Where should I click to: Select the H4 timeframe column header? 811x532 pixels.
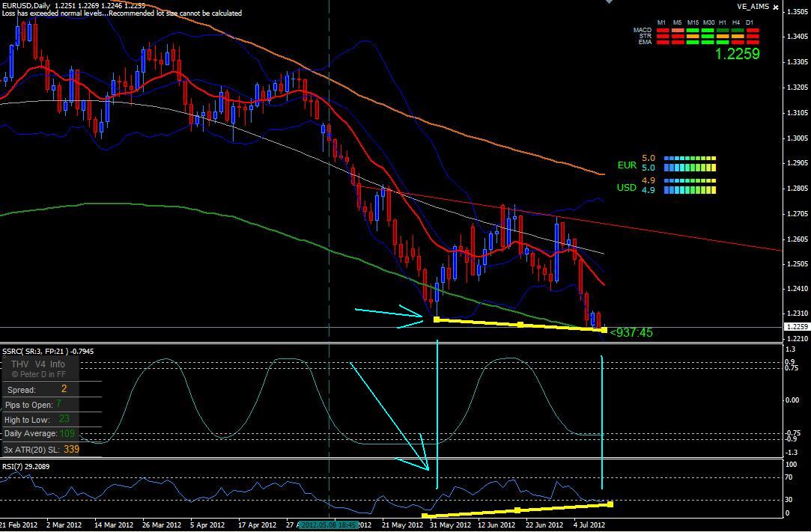coord(737,22)
